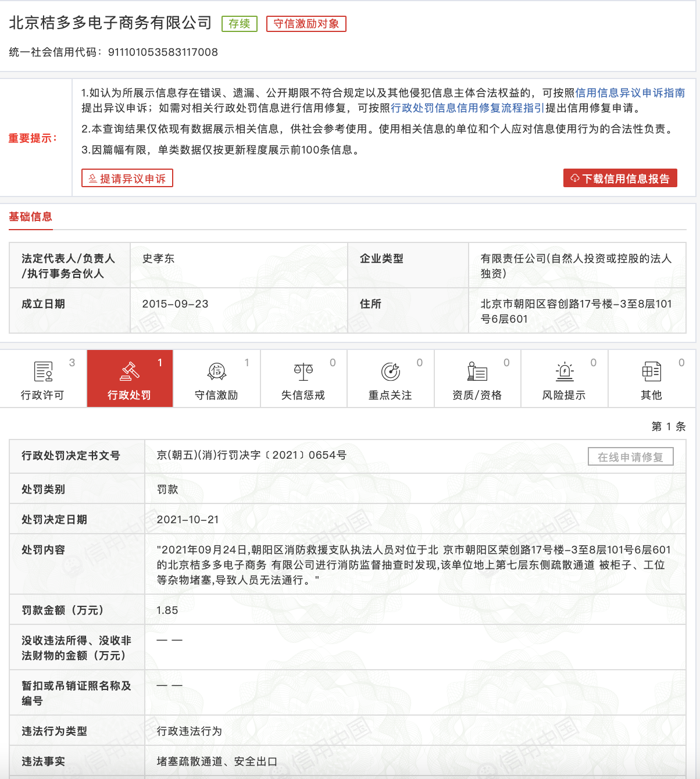Screen dimensions: 700x779
Task: Click the 重点关注 target icon
Action: pyautogui.click(x=390, y=371)
